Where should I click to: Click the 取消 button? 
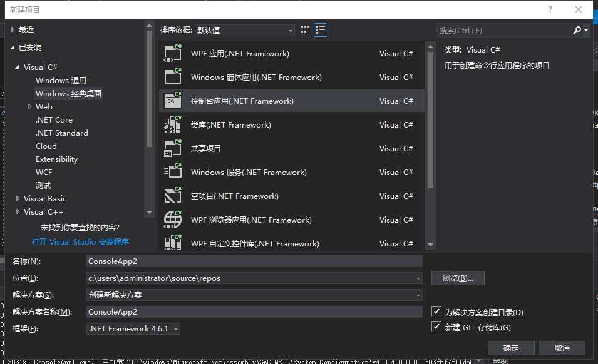(562, 348)
